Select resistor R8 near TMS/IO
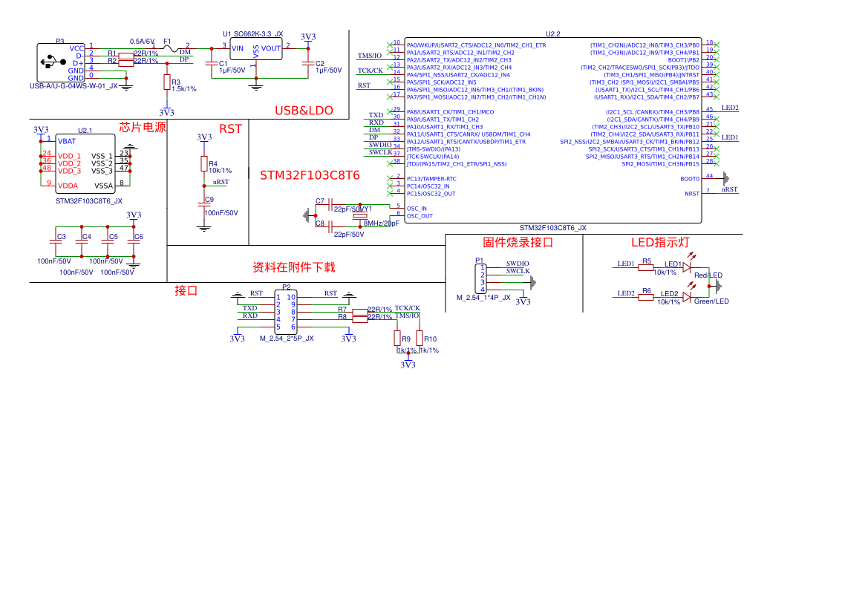Image resolution: width=868 pixels, height=614 pixels. click(360, 319)
